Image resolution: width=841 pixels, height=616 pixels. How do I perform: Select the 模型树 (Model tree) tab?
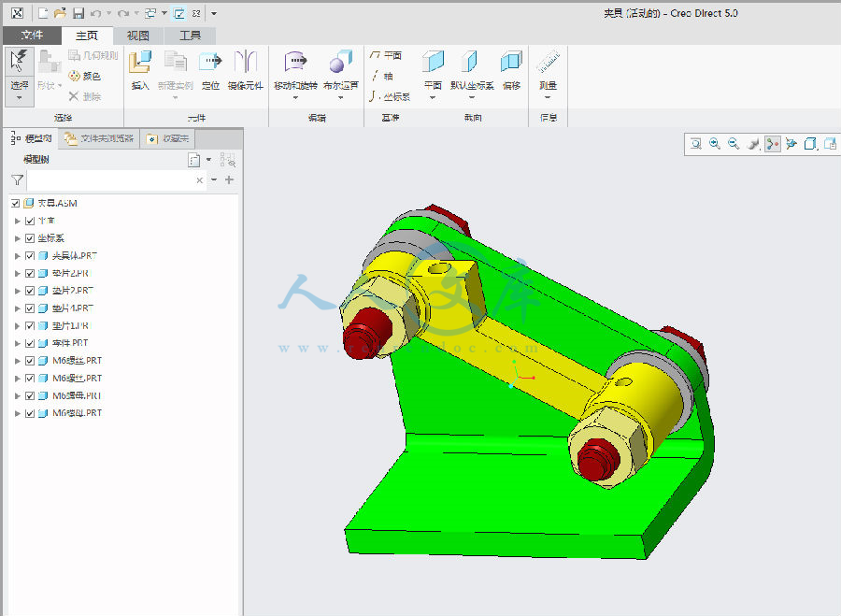pyautogui.click(x=32, y=138)
